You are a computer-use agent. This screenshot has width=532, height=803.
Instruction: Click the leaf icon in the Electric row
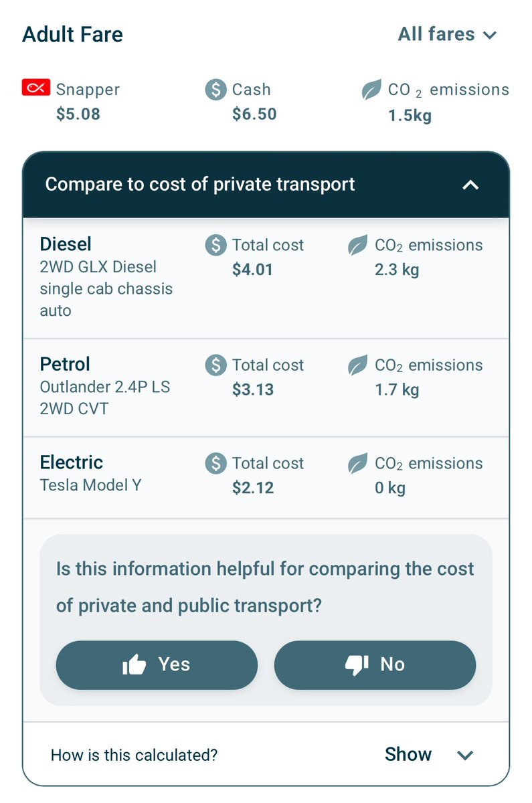click(x=358, y=463)
